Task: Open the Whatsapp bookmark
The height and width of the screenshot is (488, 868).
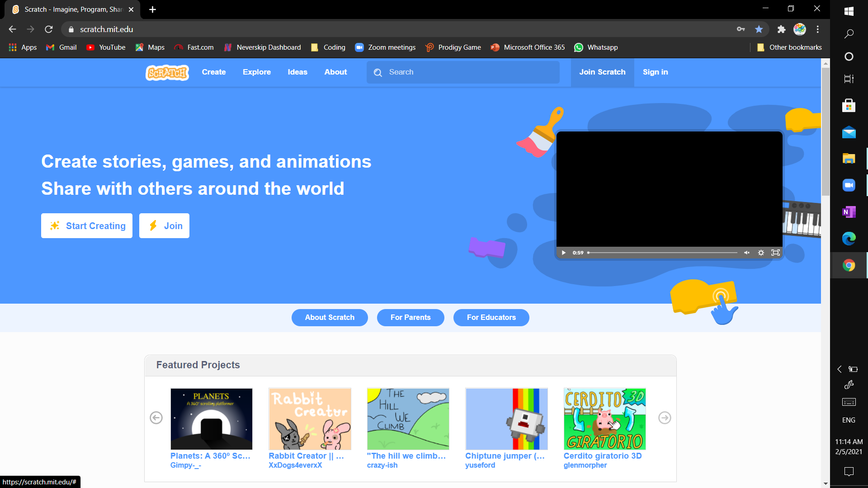Action: (x=596, y=47)
